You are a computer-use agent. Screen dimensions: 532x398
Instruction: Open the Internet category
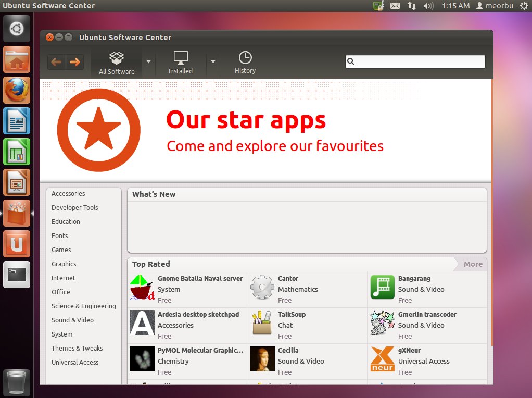[x=64, y=278]
